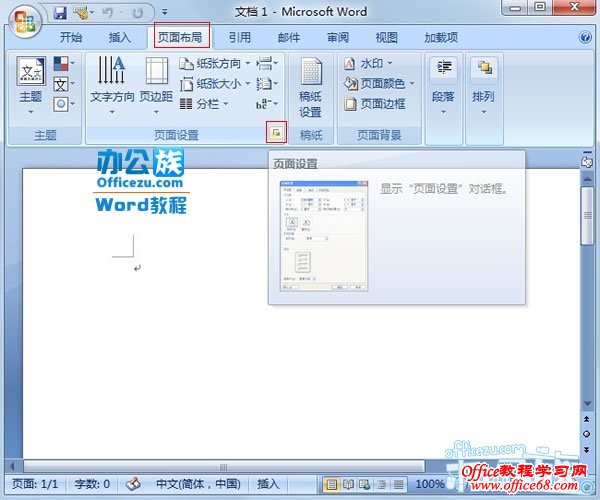Select Outline view button
Viewport: 600px width, 500px height.
coord(382,485)
